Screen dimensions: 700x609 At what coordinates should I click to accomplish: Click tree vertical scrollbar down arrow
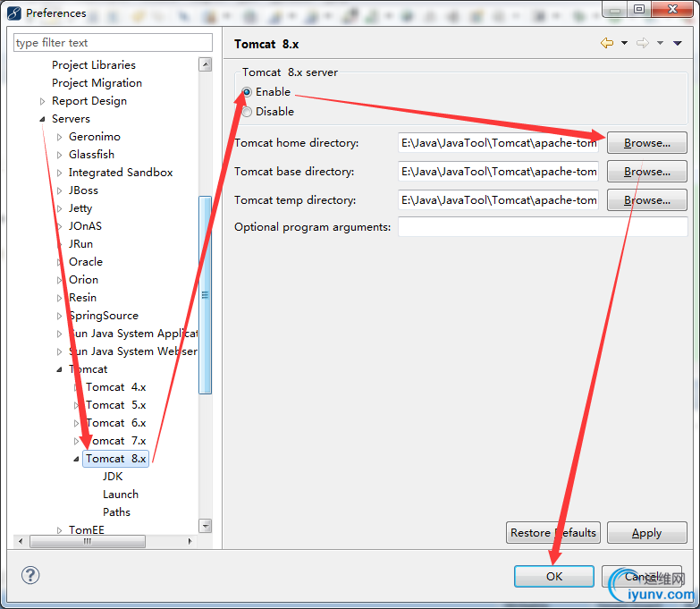pos(206,526)
